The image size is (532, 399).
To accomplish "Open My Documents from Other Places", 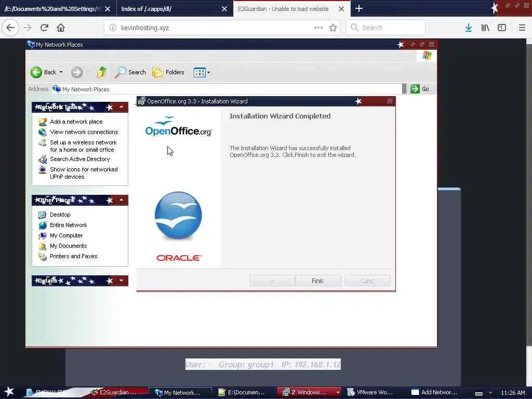I will (68, 246).
